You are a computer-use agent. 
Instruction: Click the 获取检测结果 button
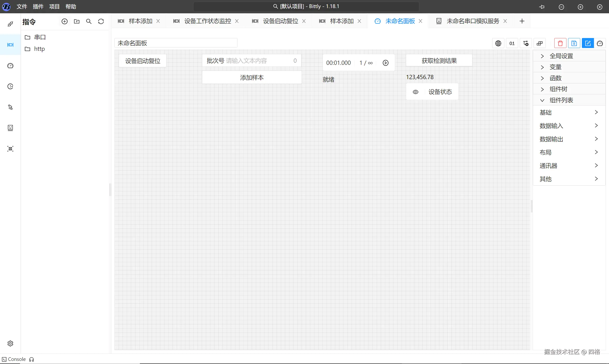439,61
